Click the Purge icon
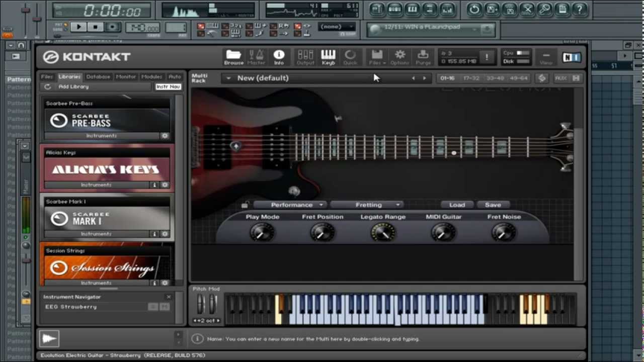The image size is (644, 362). [423, 57]
